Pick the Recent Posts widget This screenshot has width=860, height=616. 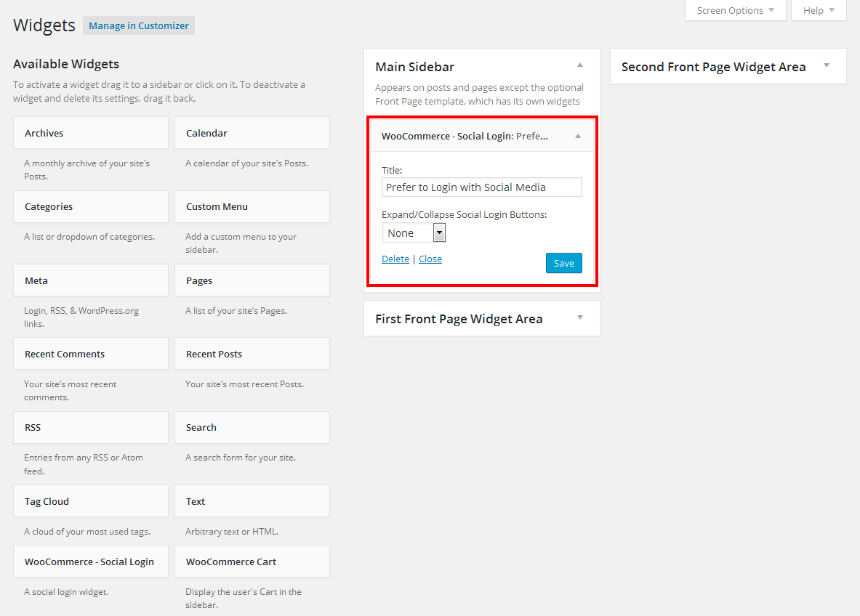(x=252, y=354)
